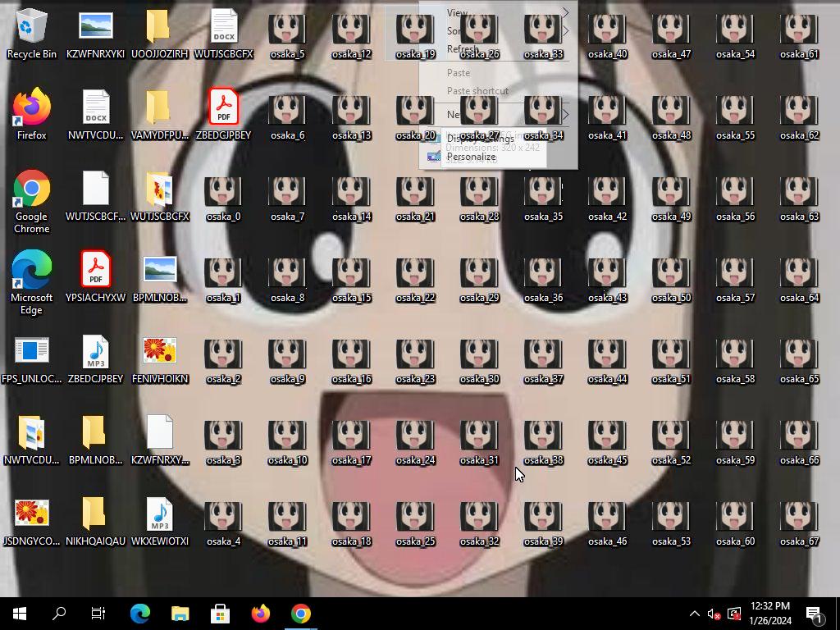Image resolution: width=840 pixels, height=630 pixels.
Task: Select the osaka_50 image thumbnail
Action: (671, 281)
